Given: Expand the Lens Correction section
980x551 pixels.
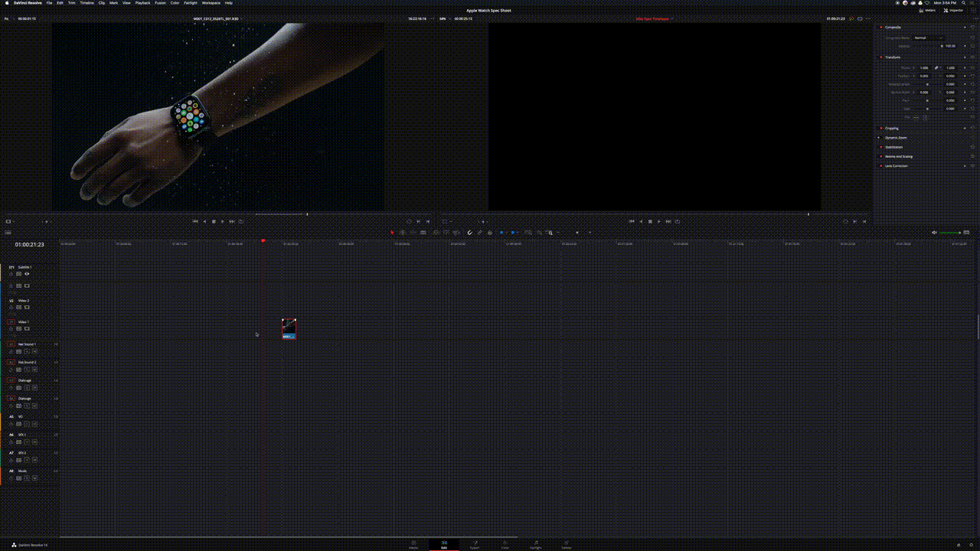Looking at the screenshot, I should (897, 165).
